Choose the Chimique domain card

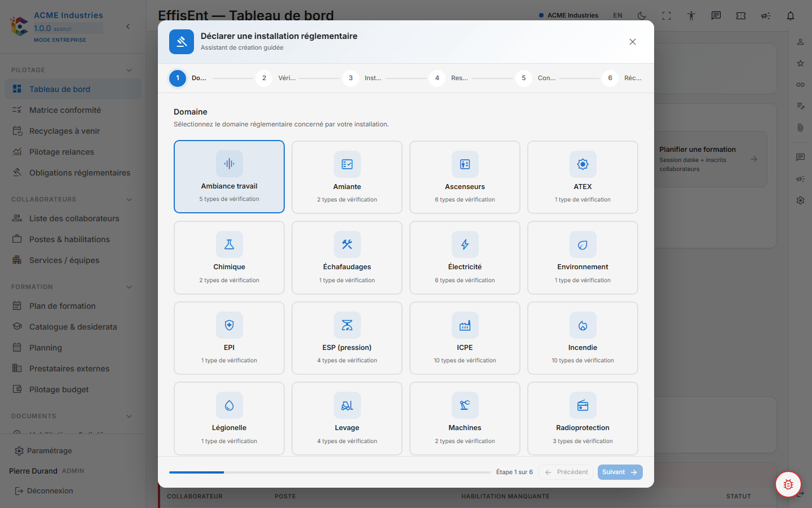click(x=229, y=257)
